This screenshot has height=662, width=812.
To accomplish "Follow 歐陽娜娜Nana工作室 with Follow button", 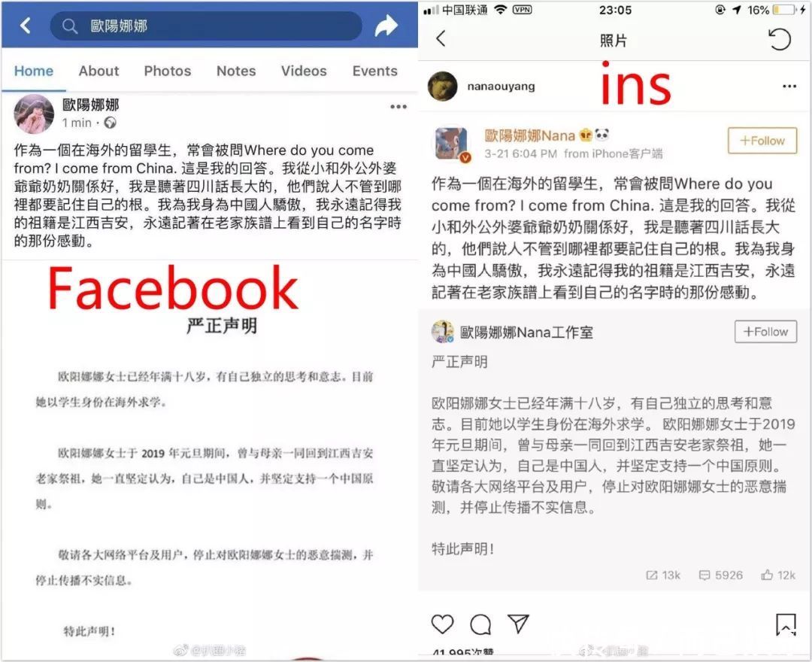I will click(x=765, y=332).
